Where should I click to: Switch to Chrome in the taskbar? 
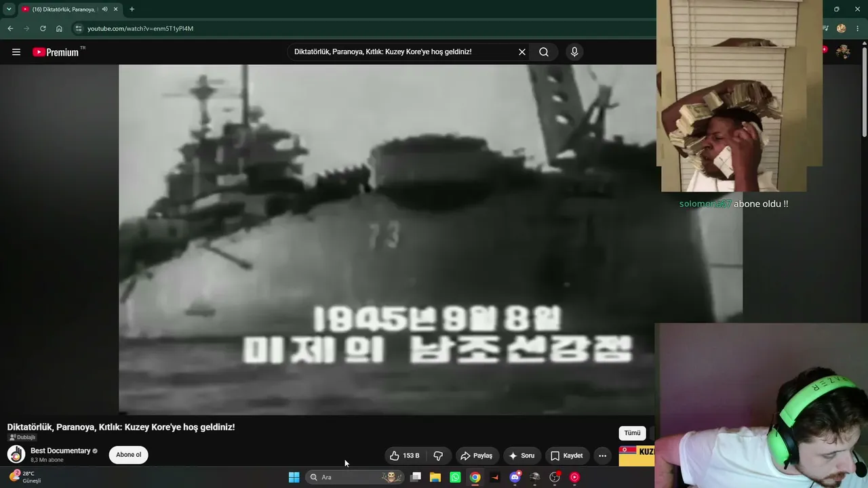(x=475, y=477)
